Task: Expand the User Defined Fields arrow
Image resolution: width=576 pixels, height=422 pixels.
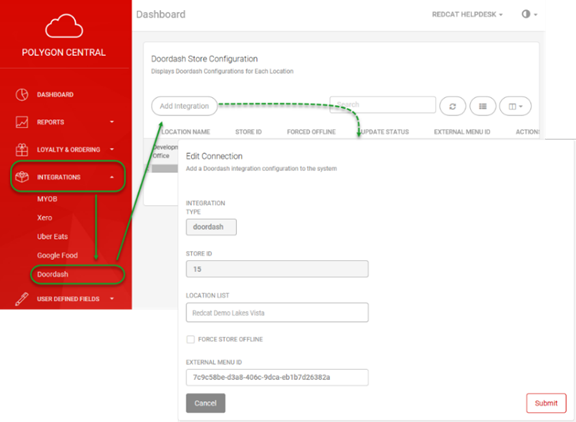Action: pos(112,299)
